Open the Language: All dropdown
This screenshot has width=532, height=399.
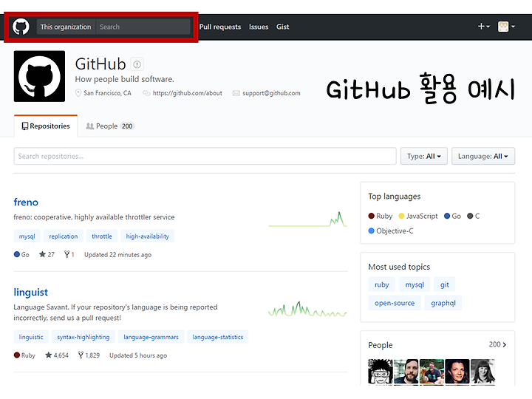click(483, 156)
